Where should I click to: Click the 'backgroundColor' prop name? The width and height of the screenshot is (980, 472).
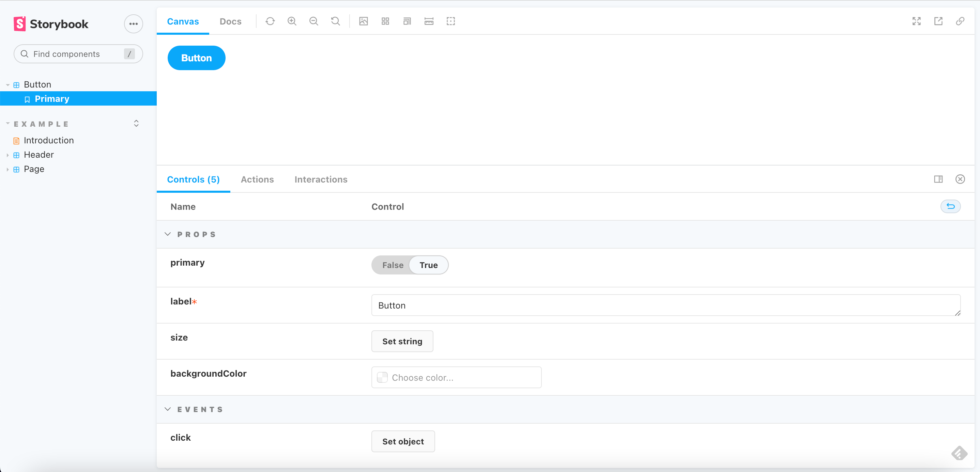pos(209,374)
